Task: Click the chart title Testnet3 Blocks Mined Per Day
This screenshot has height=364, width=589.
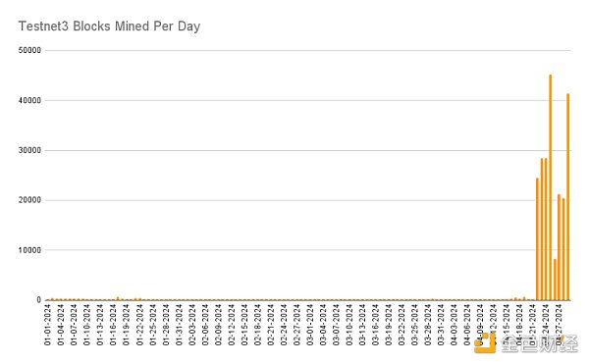Action: coord(109,26)
